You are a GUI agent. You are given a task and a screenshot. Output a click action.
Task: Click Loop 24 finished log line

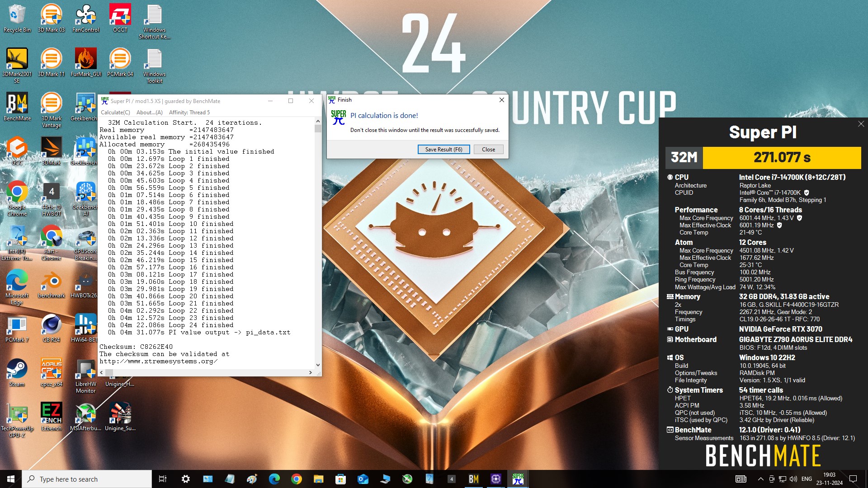(170, 325)
